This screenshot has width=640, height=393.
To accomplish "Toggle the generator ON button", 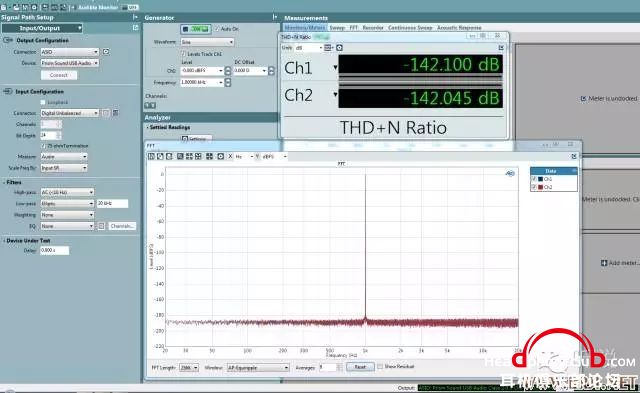I will pyautogui.click(x=196, y=29).
